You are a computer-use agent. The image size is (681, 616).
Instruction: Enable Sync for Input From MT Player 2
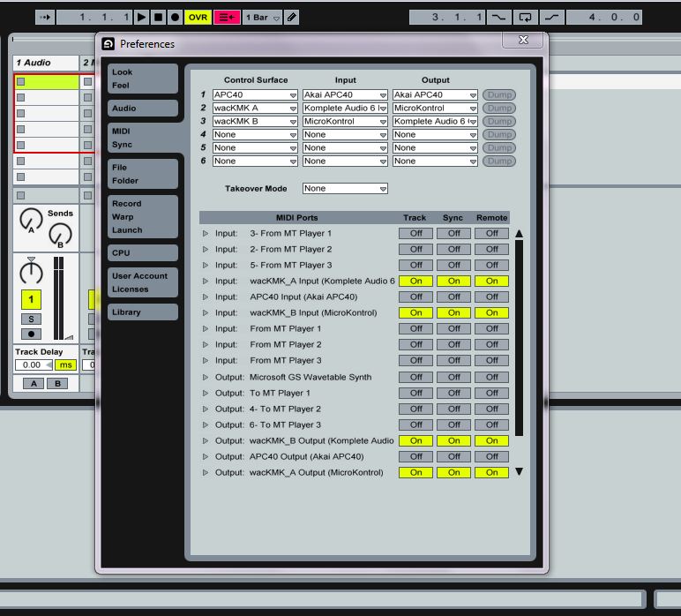(453, 344)
